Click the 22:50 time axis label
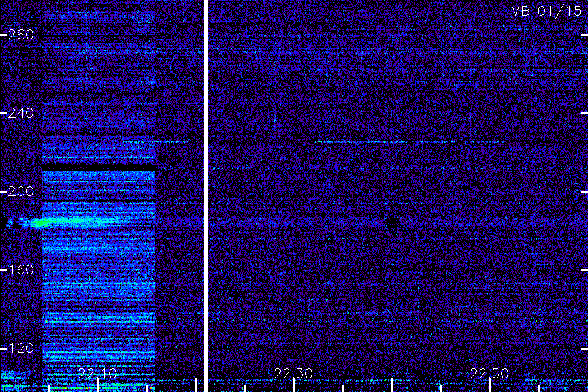The height and width of the screenshot is (392, 588). click(490, 374)
